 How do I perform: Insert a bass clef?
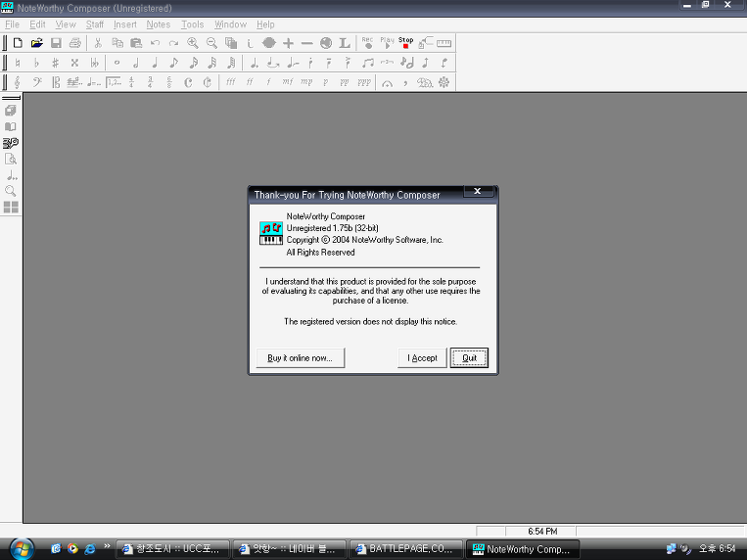click(x=36, y=82)
